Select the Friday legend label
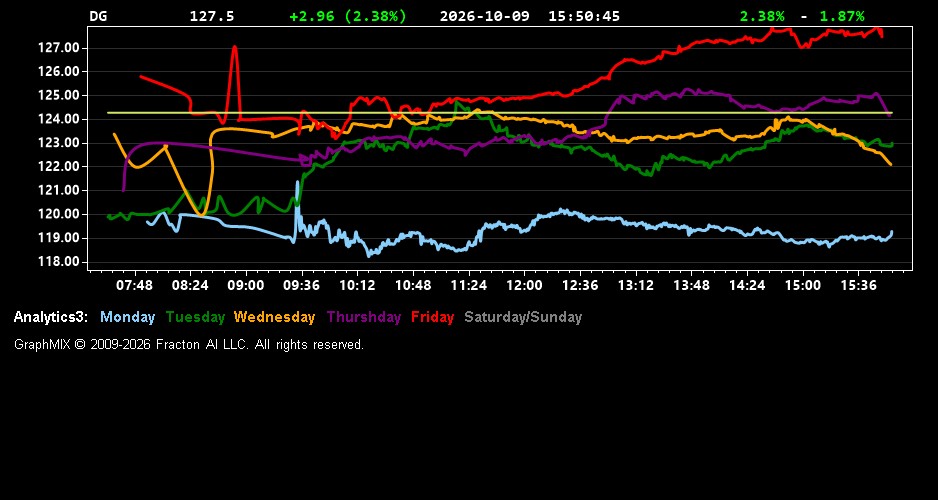The image size is (938, 500). click(433, 317)
